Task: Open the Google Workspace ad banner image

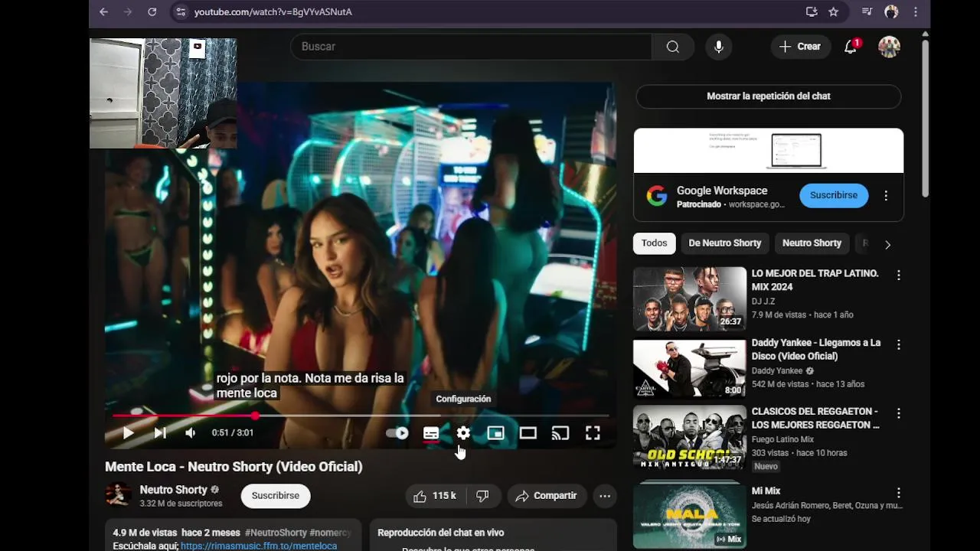Action: pyautogui.click(x=769, y=151)
